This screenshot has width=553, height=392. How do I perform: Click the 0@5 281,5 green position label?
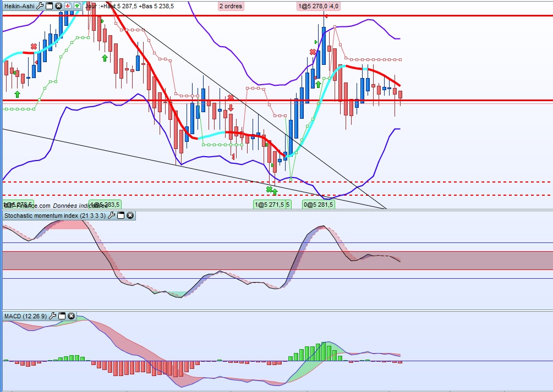click(x=319, y=205)
